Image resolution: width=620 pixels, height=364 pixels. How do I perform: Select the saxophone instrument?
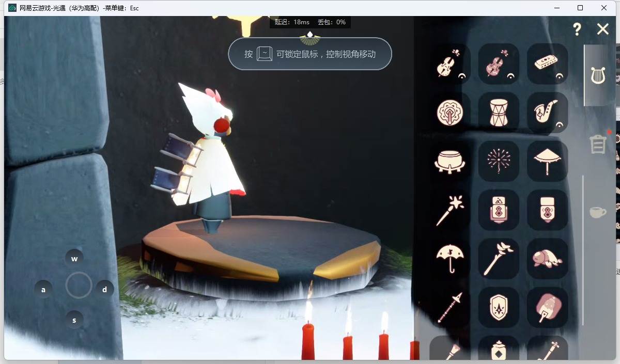[547, 113]
